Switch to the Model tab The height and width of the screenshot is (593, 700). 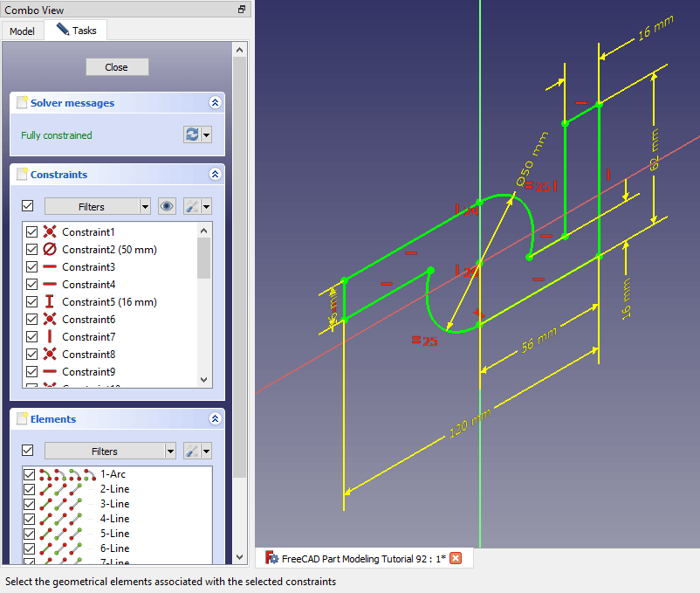click(x=22, y=31)
